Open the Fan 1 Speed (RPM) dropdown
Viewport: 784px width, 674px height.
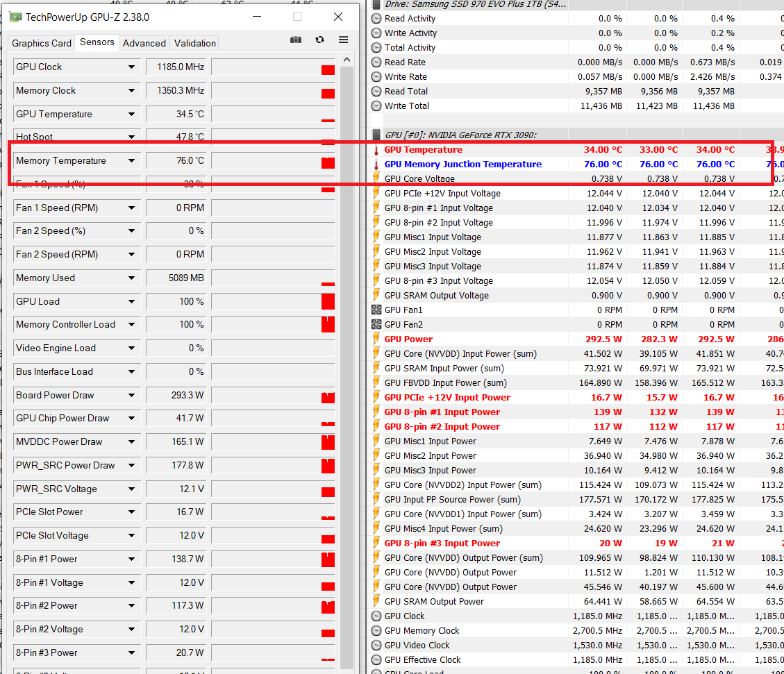pyautogui.click(x=131, y=208)
